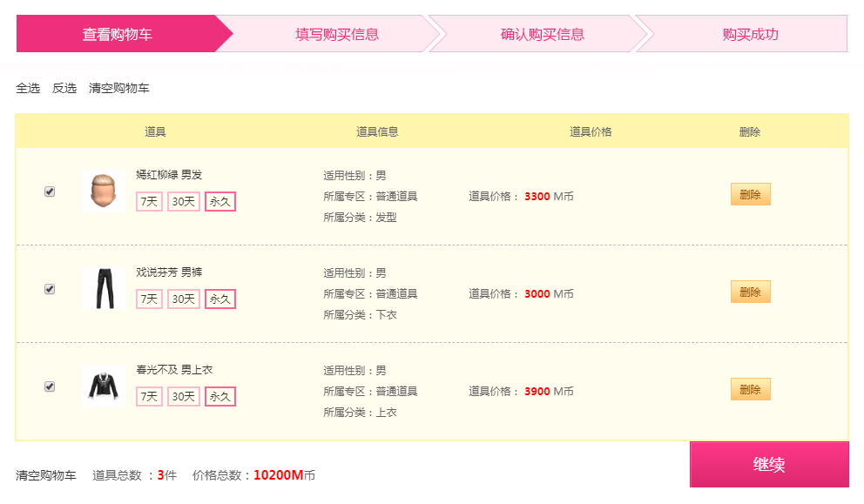The height and width of the screenshot is (504, 864).
Task: Click the blond male hair item thumbnail
Action: [x=104, y=192]
